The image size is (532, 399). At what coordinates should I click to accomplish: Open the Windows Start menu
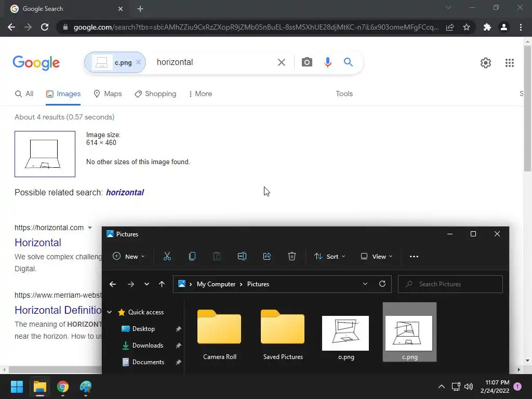point(17,387)
